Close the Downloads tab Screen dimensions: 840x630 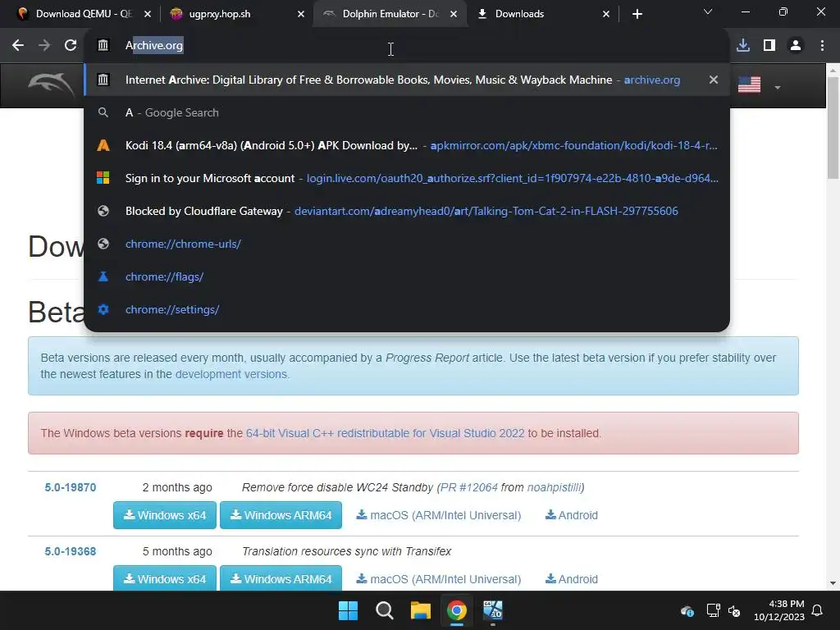pos(606,14)
